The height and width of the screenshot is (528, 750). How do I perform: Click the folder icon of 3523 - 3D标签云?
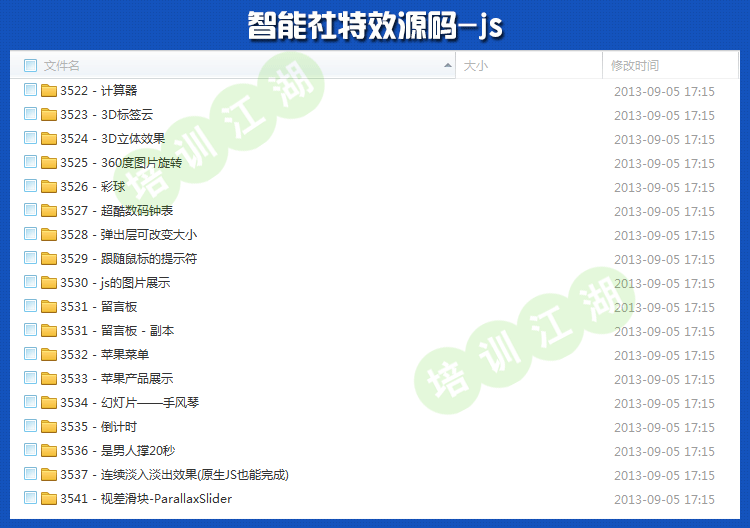coord(49,114)
